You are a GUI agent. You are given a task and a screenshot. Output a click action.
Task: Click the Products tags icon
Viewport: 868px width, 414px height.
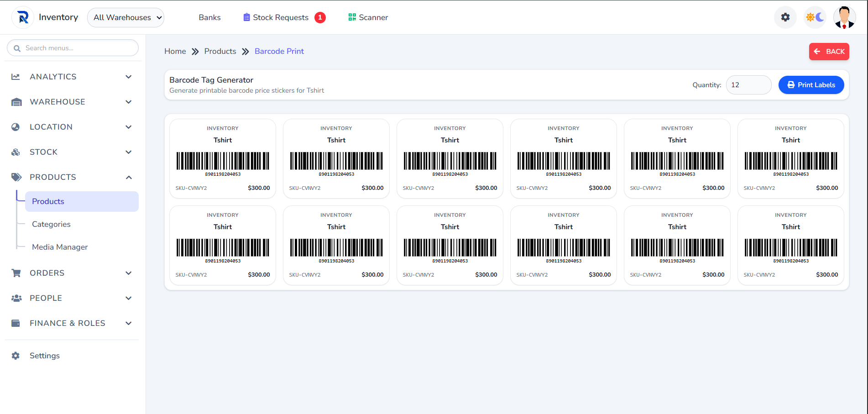(x=16, y=177)
